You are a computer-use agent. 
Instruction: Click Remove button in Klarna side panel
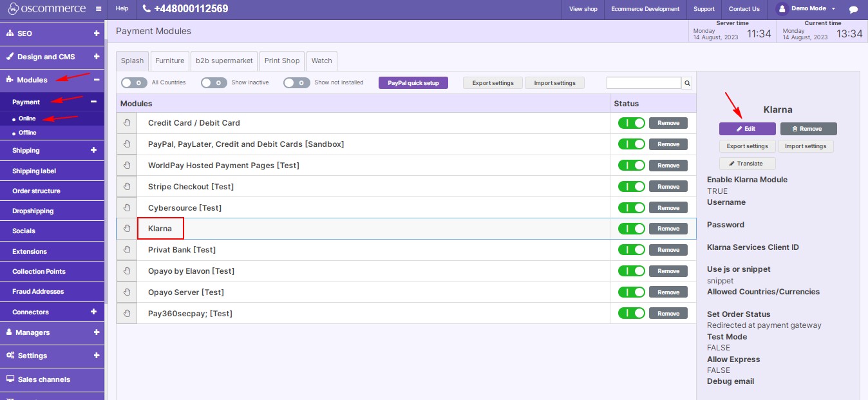809,129
